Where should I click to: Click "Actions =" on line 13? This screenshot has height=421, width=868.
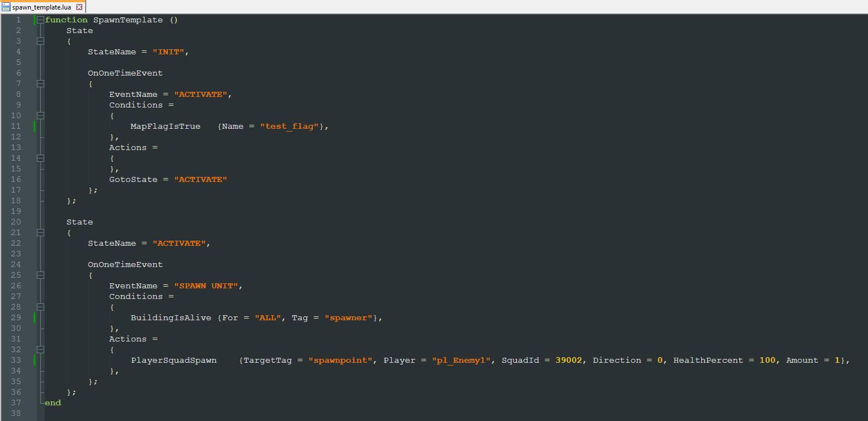[133, 147]
